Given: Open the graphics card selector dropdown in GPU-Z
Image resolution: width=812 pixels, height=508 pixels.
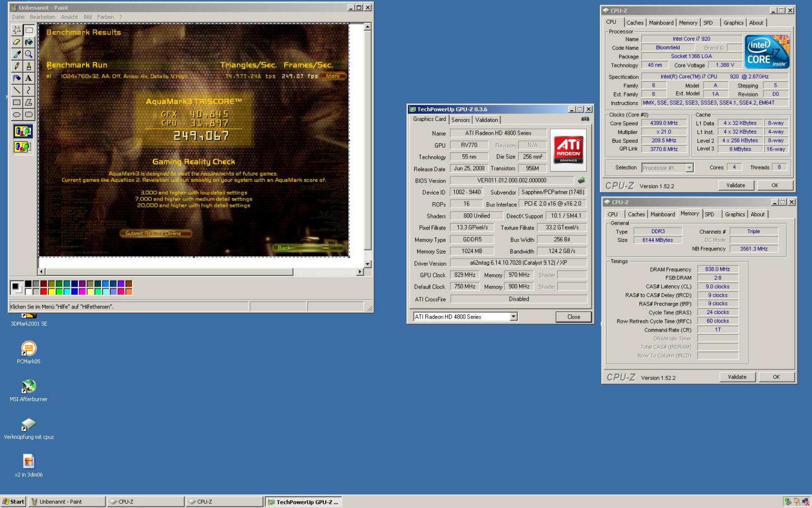Looking at the screenshot, I should coord(514,316).
